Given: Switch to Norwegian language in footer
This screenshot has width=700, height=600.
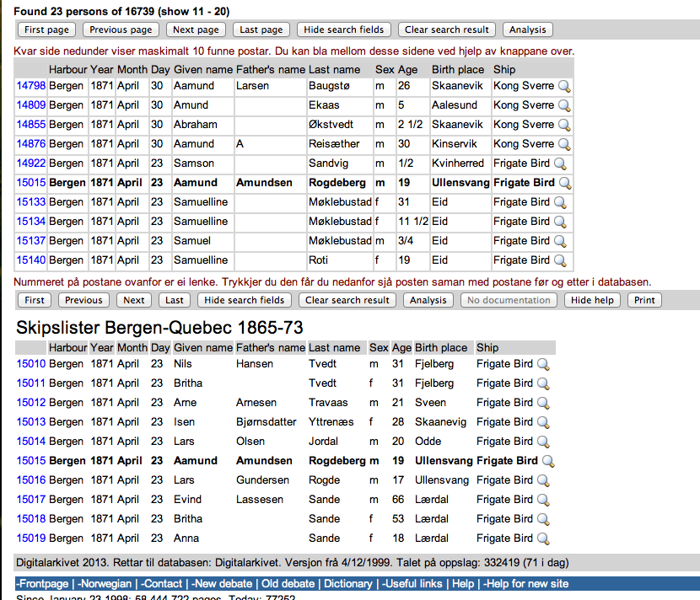Looking at the screenshot, I should click(x=105, y=583).
